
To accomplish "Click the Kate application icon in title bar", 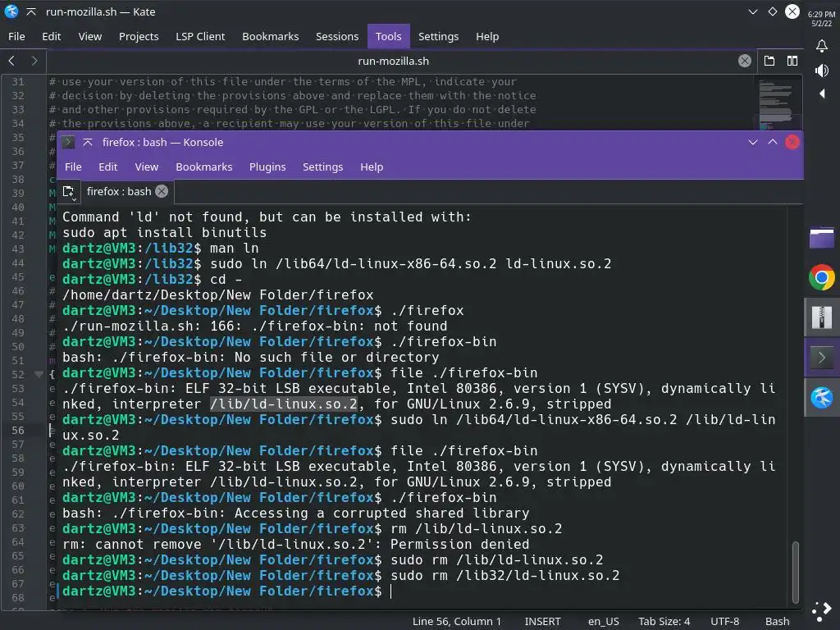I will pos(11,11).
